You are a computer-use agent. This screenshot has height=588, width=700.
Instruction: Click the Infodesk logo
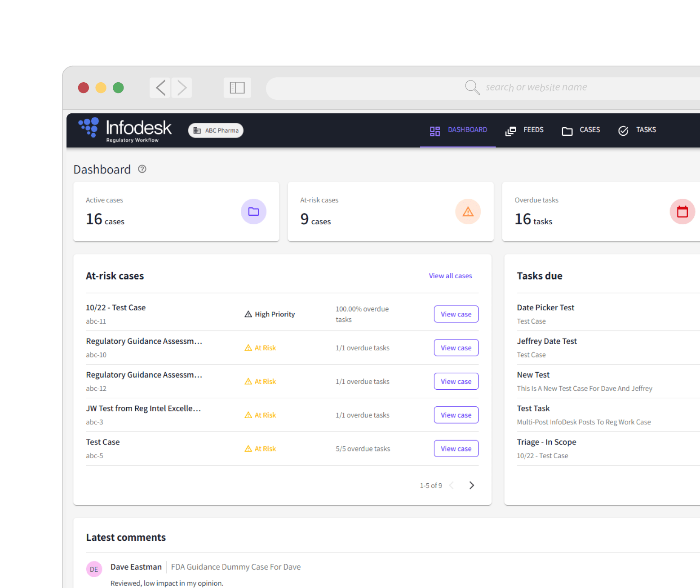125,130
